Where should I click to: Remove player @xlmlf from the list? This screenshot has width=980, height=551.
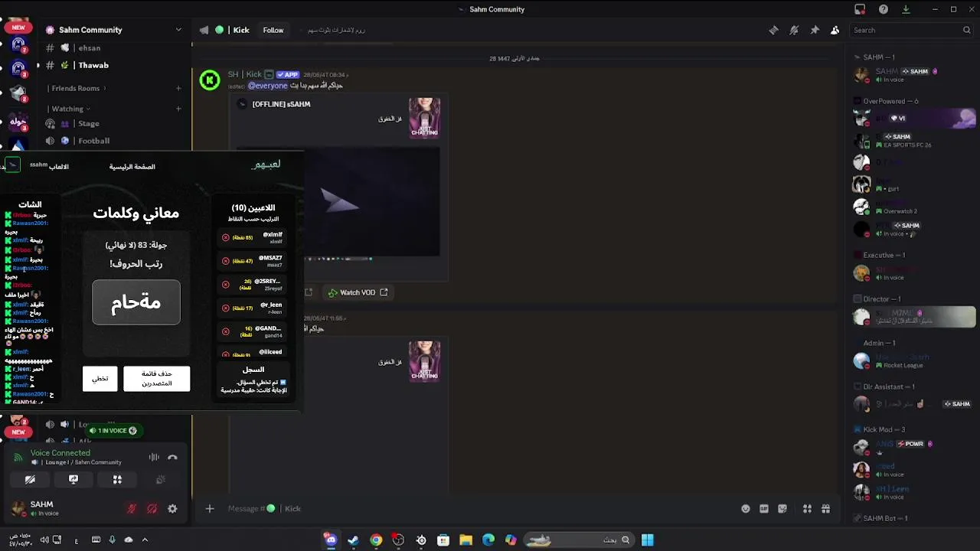tap(226, 238)
